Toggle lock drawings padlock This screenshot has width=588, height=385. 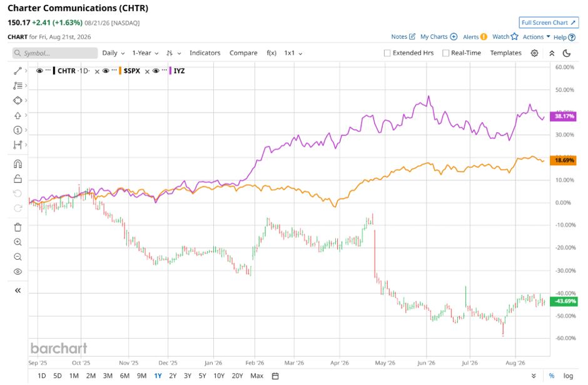click(18, 178)
